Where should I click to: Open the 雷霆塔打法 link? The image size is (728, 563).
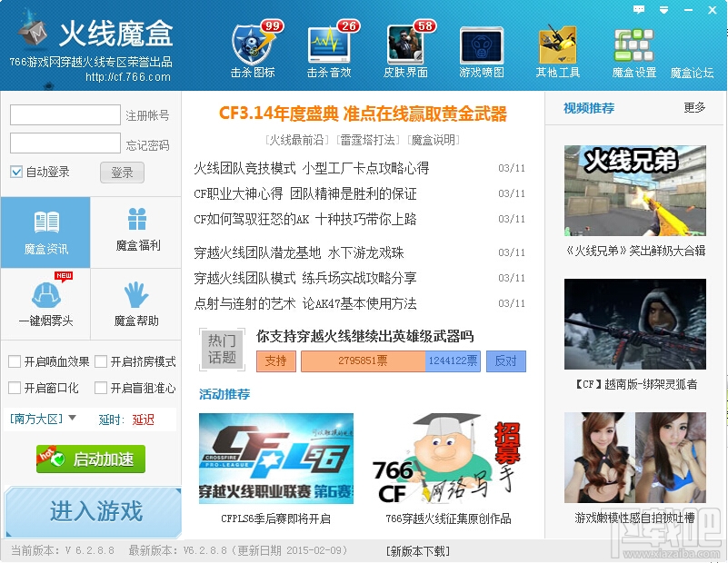point(368,140)
